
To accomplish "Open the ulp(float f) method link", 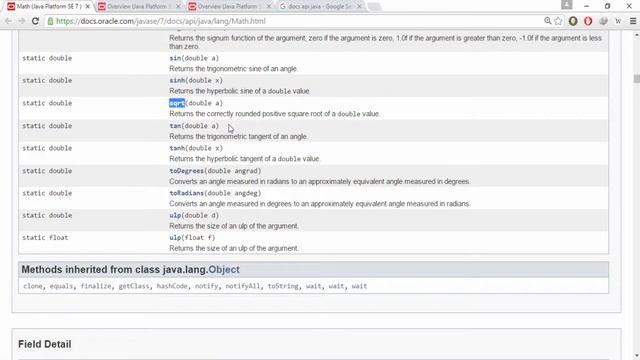I will point(175,238).
